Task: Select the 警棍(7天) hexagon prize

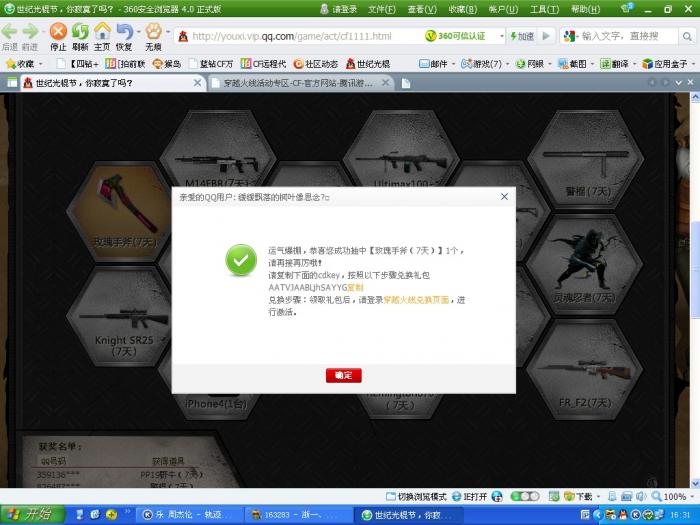Action: (585, 159)
